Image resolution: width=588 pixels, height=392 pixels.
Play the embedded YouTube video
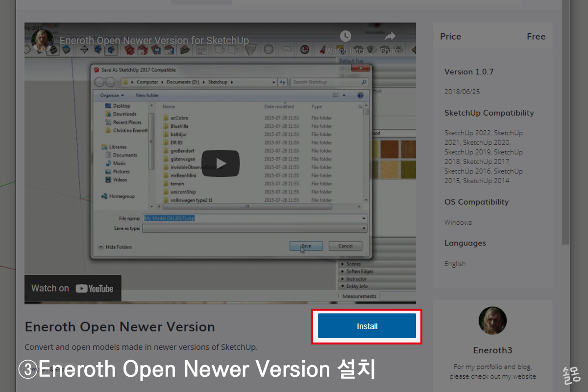point(220,163)
